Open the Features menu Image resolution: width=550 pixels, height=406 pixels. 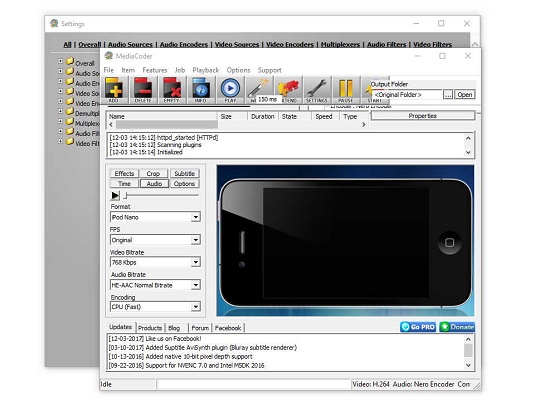[155, 70]
